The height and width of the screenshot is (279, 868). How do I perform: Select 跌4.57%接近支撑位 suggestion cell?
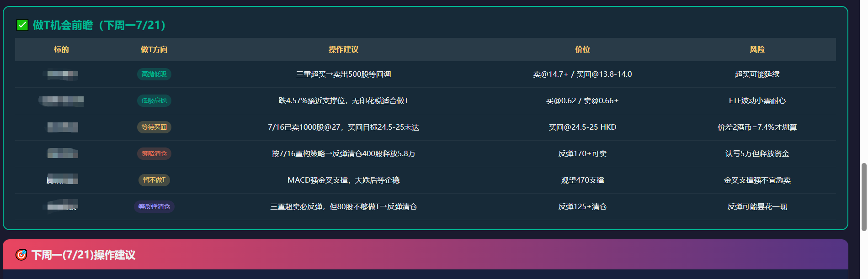pos(343,100)
